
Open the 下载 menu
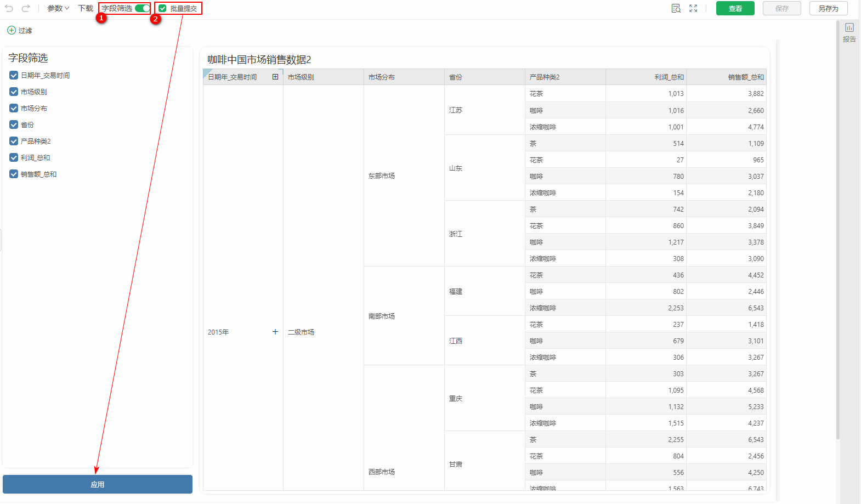(86, 8)
